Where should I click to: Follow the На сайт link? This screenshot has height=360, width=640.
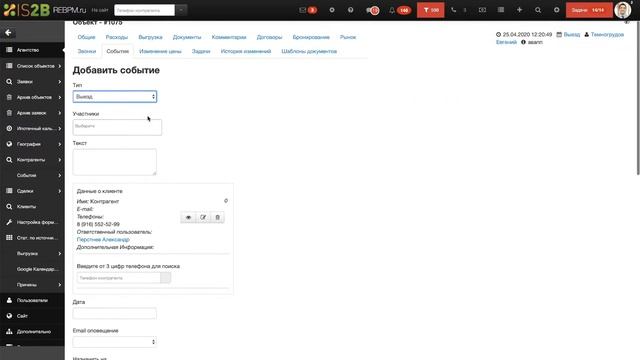pos(100,10)
